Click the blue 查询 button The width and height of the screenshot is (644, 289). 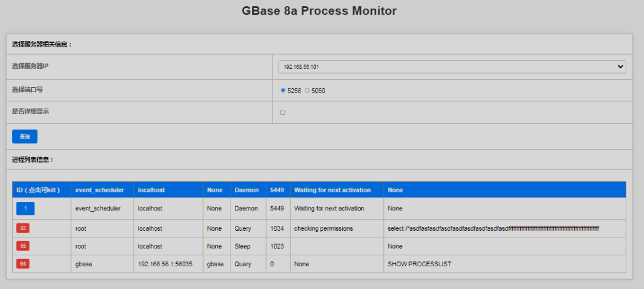click(25, 136)
